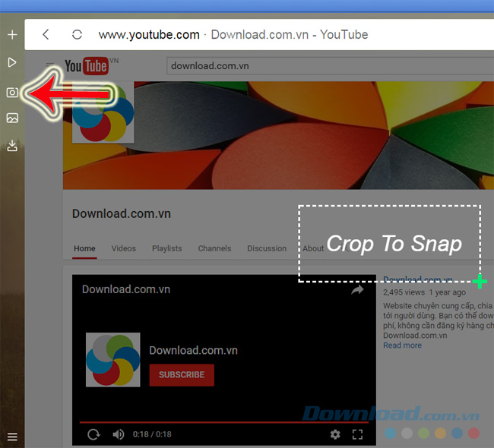This screenshot has height=448, width=494.
Task: Click the 0:18 / 0:18 time display
Action: [x=152, y=434]
